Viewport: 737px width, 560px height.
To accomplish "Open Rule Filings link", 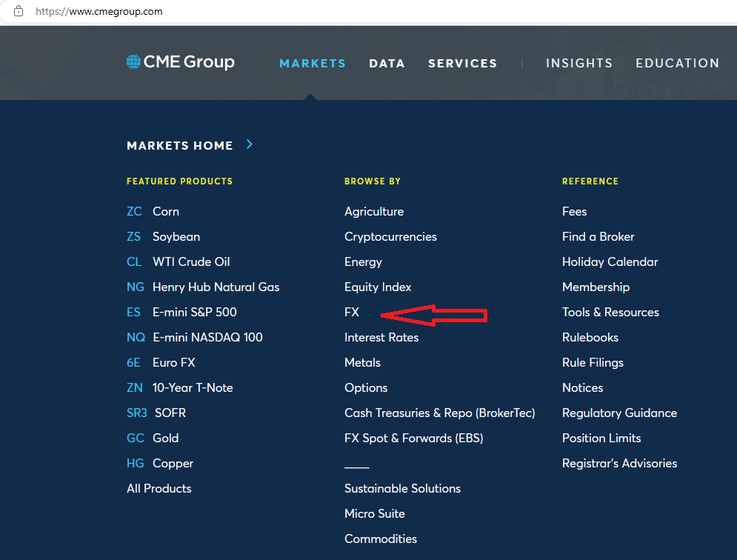I will tap(593, 362).
